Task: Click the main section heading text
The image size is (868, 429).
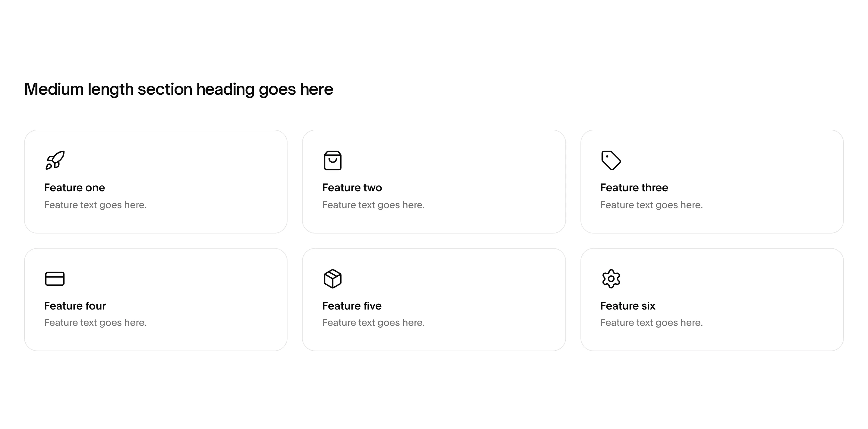Action: (x=179, y=90)
